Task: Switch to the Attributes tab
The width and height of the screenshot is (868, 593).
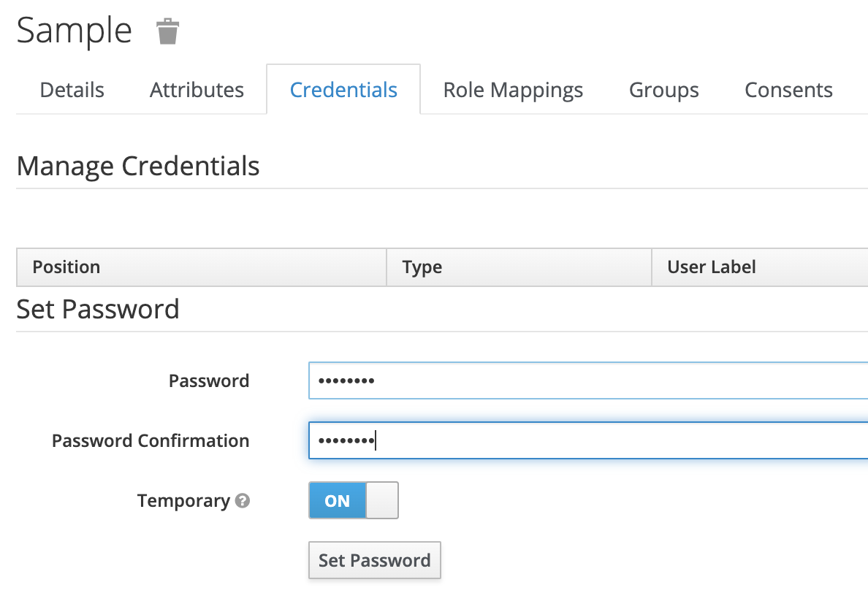Action: [197, 90]
